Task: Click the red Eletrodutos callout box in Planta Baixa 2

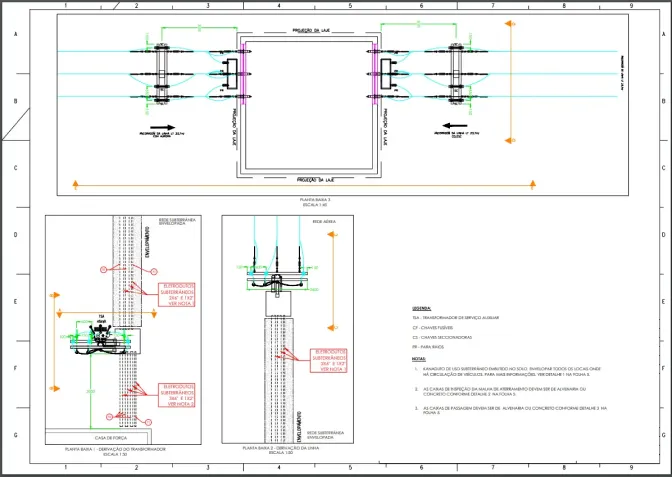Action: 328,360
